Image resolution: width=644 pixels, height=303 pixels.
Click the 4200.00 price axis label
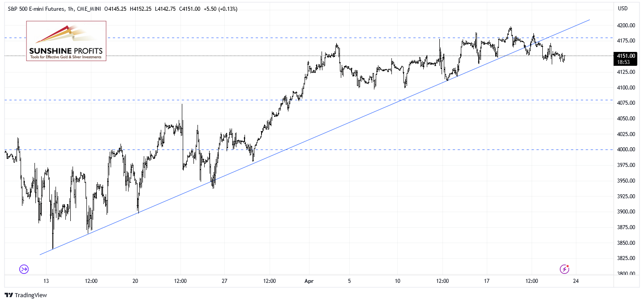tap(626, 26)
